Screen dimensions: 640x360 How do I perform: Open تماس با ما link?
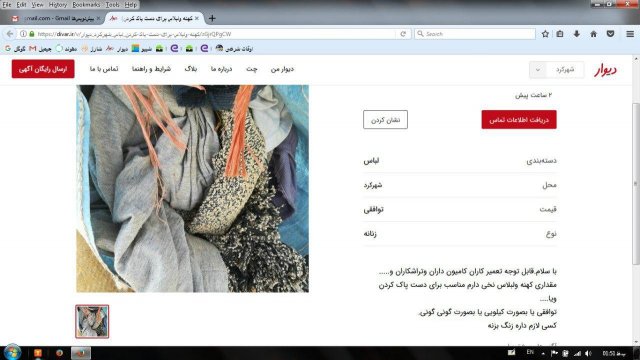104,69
